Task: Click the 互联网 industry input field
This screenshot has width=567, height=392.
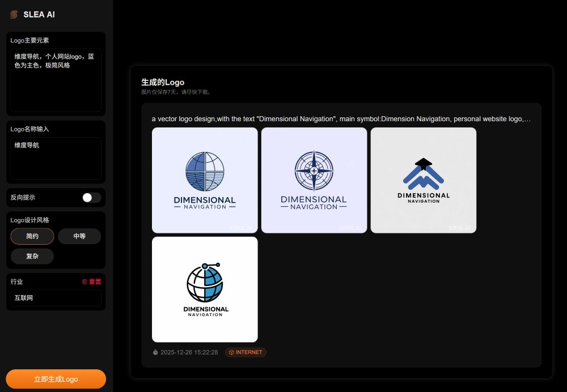Action: [x=54, y=298]
